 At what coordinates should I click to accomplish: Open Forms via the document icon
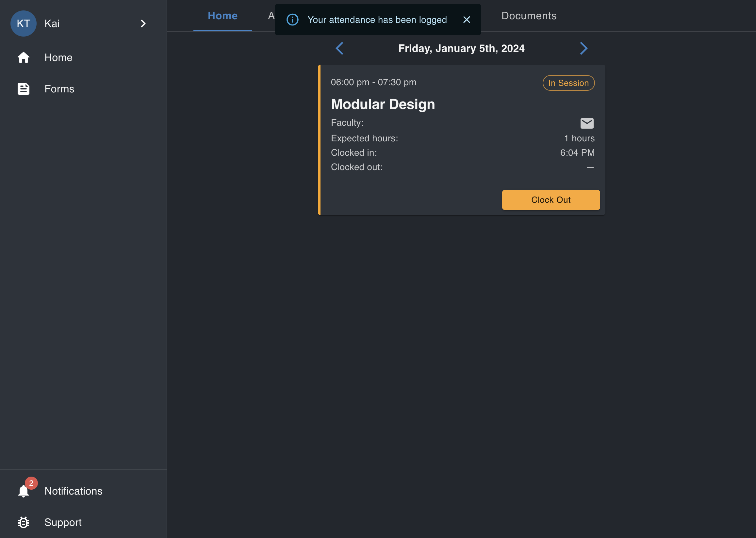pos(24,89)
